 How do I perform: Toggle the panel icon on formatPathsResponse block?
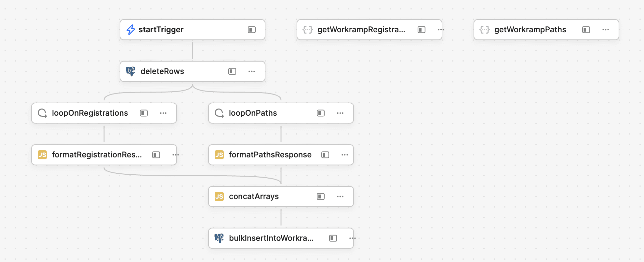(x=325, y=155)
